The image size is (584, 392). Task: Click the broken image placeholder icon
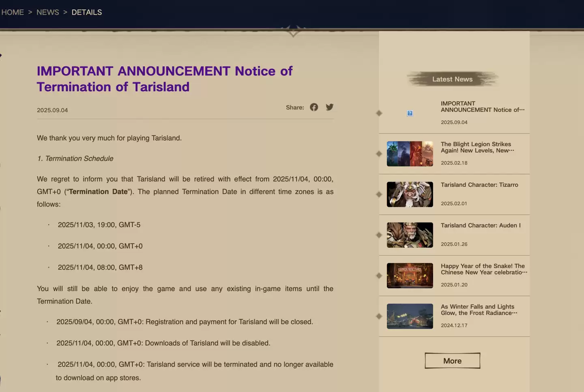tap(410, 114)
